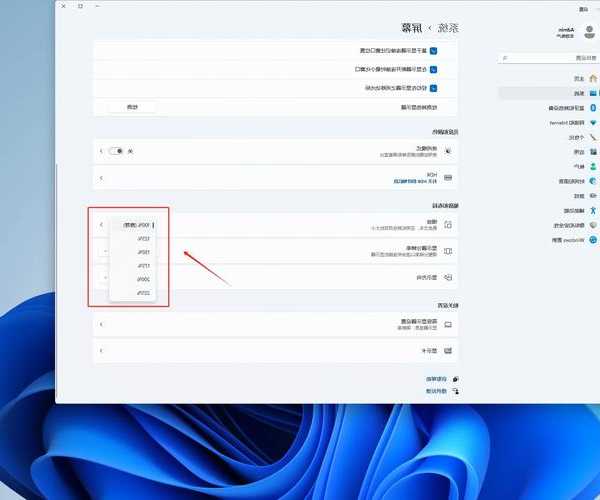Click the Privacy & security shield icon
This screenshot has height=500, width=600.
[593, 225]
